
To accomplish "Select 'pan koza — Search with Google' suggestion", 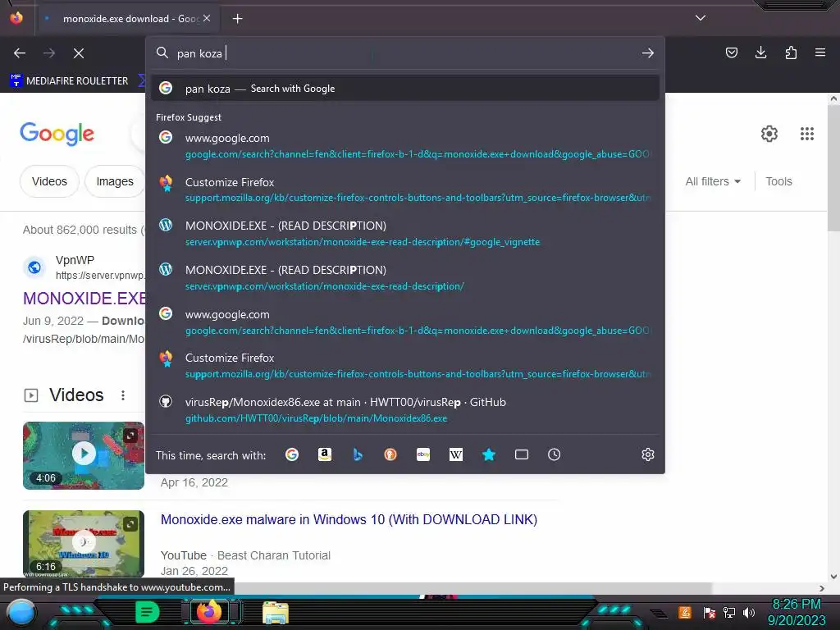I will click(x=404, y=89).
